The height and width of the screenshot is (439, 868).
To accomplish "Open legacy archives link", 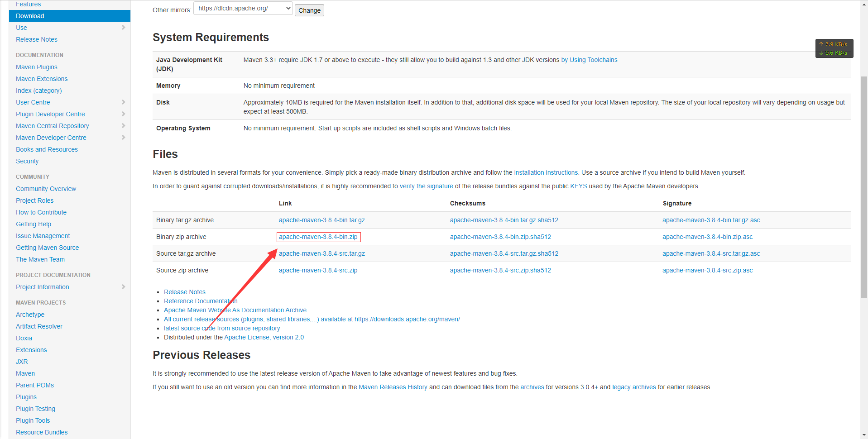I will coord(634,387).
